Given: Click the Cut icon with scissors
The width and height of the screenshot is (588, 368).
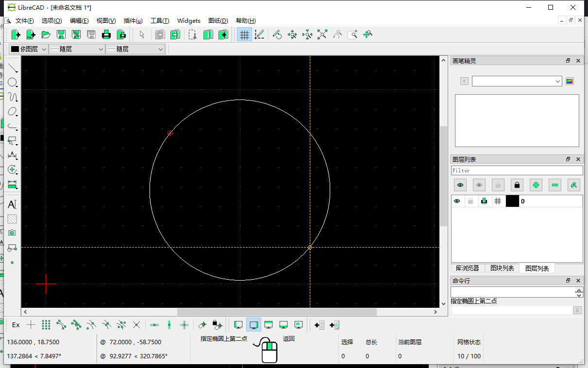Looking at the screenshot, I should point(193,34).
